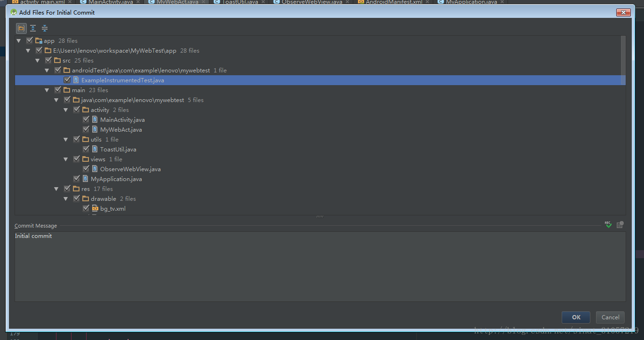Viewport: 644px width, 340px height.
Task: Switch to MyWebAct.java editor tab behind dialog
Action: [177, 2]
